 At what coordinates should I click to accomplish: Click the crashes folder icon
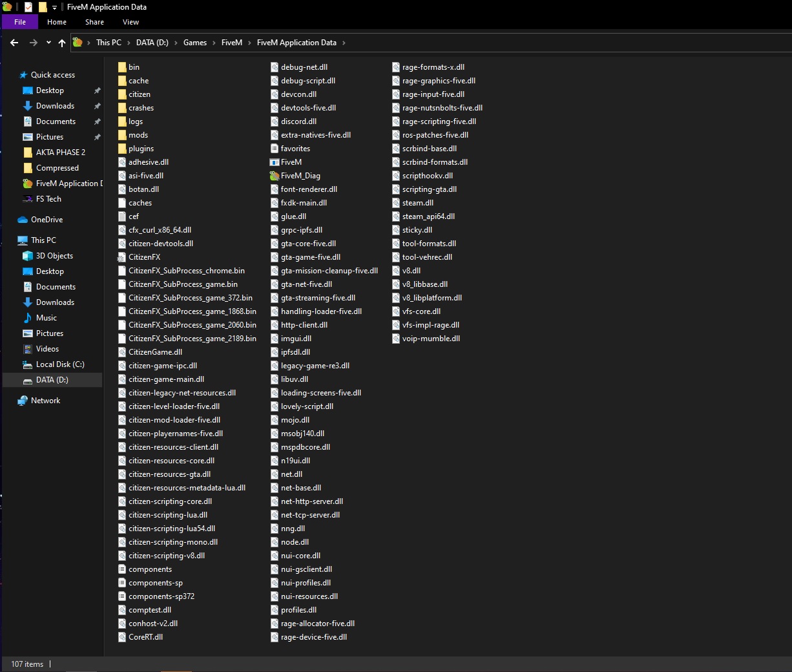[122, 108]
